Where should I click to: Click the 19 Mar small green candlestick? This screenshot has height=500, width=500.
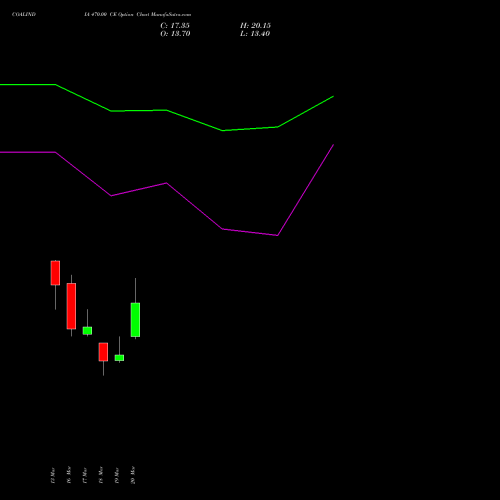click(119, 358)
